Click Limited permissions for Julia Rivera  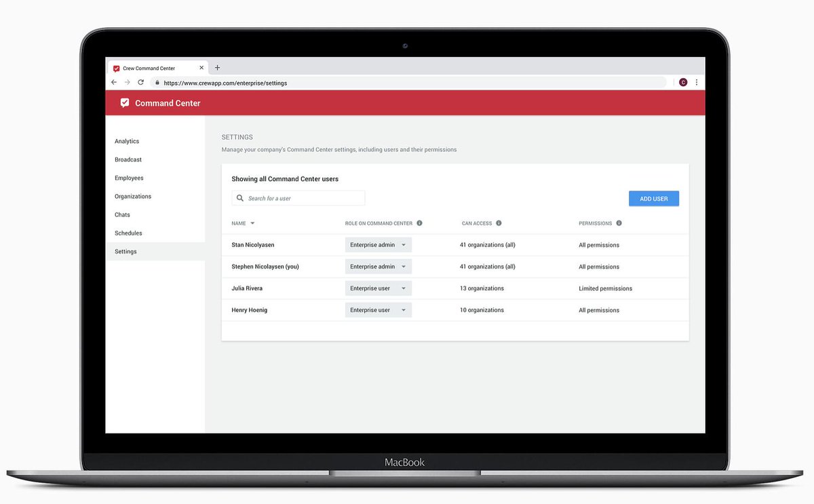(605, 288)
